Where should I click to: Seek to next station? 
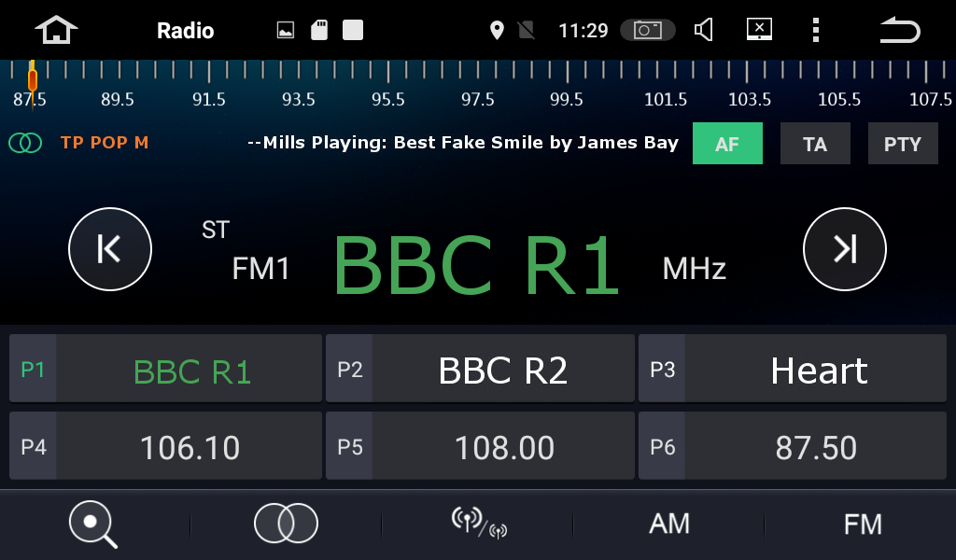tap(844, 249)
